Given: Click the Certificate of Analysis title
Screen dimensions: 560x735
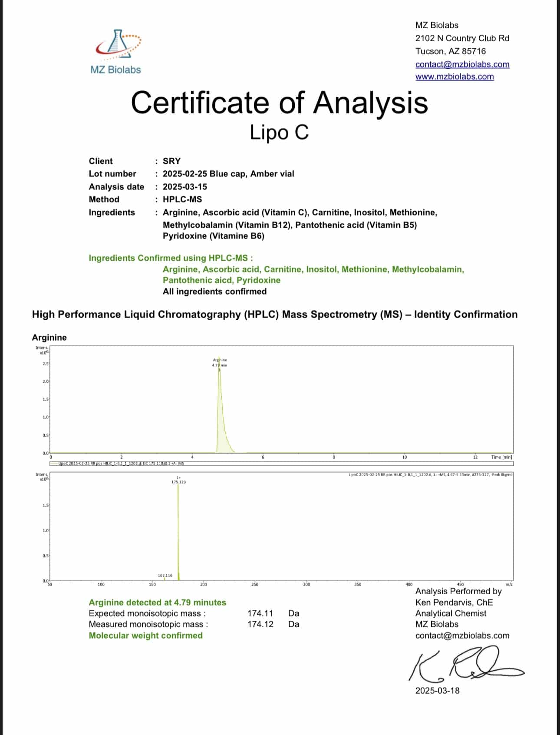Looking at the screenshot, I should 280,103.
